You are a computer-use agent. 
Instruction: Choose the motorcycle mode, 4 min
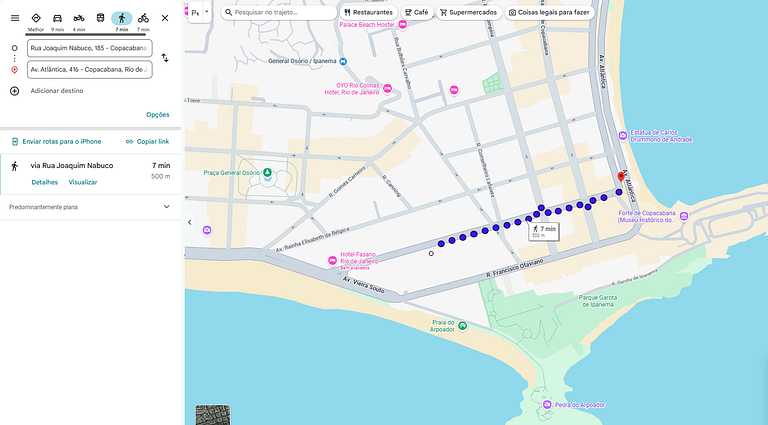pyautogui.click(x=79, y=21)
